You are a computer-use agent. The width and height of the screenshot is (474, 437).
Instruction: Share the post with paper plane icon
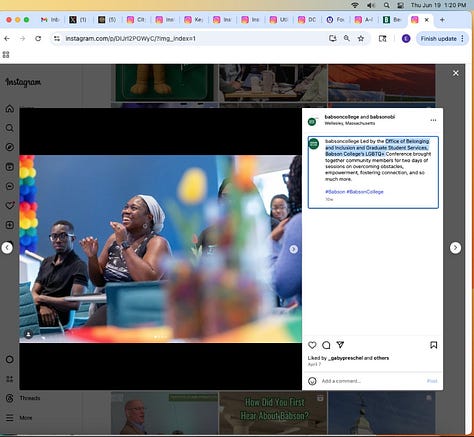[340, 345]
